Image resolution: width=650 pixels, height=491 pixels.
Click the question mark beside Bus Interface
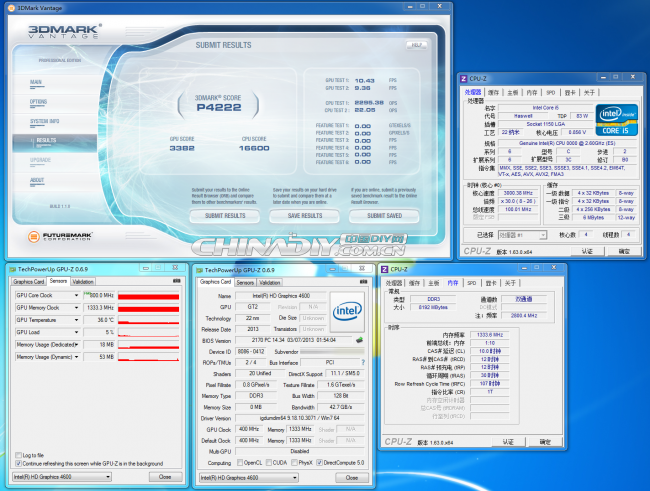tap(363, 362)
